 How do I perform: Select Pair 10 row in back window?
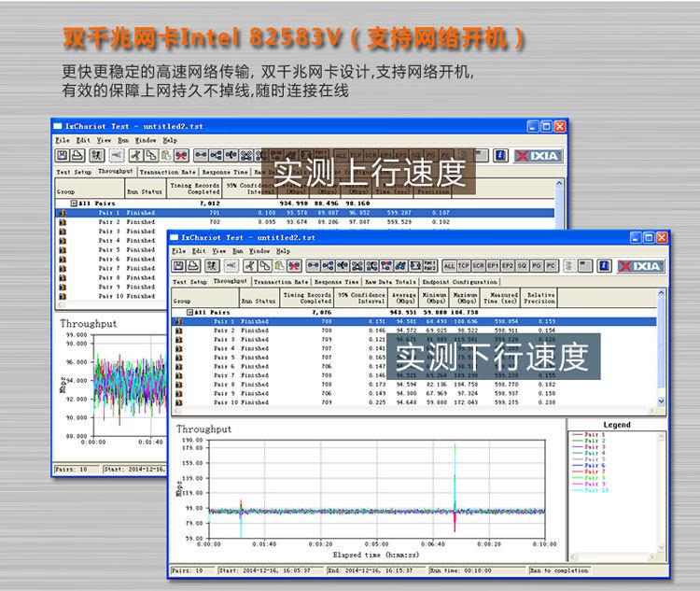tap(111, 296)
